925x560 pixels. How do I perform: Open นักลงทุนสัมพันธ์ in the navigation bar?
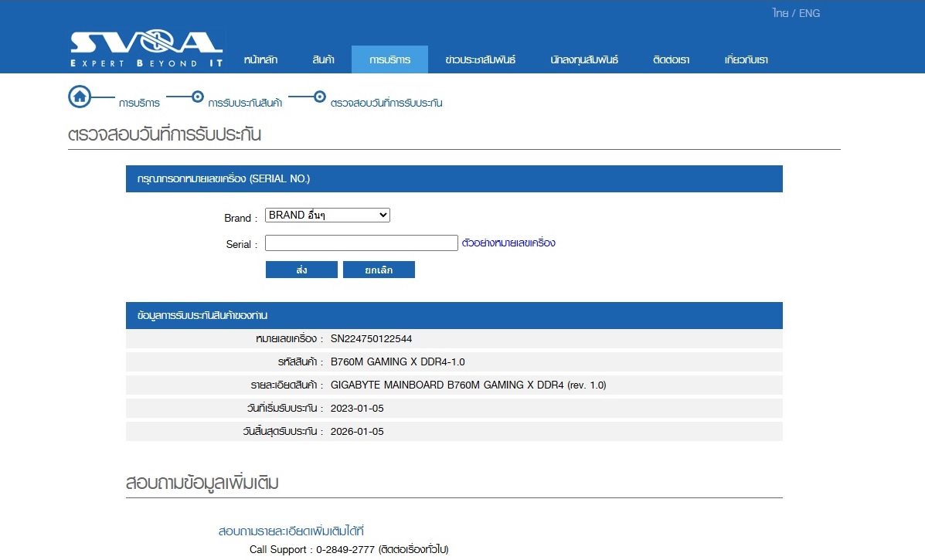[584, 59]
